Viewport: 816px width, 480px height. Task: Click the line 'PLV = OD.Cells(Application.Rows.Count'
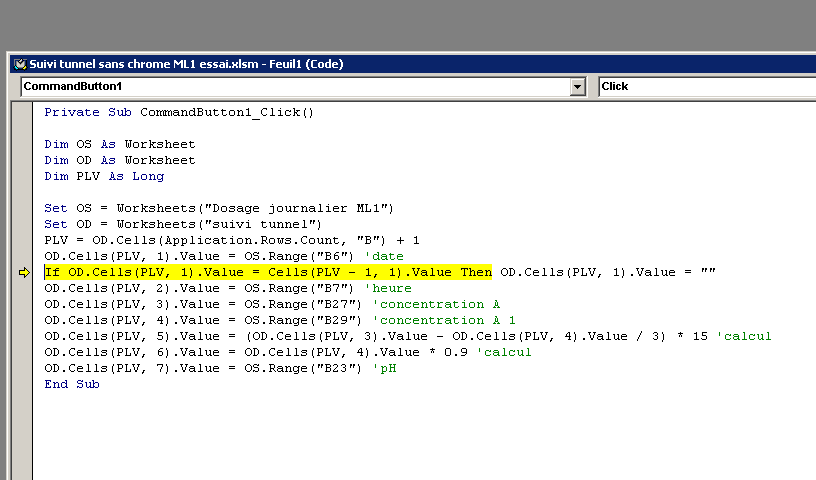[232, 241]
